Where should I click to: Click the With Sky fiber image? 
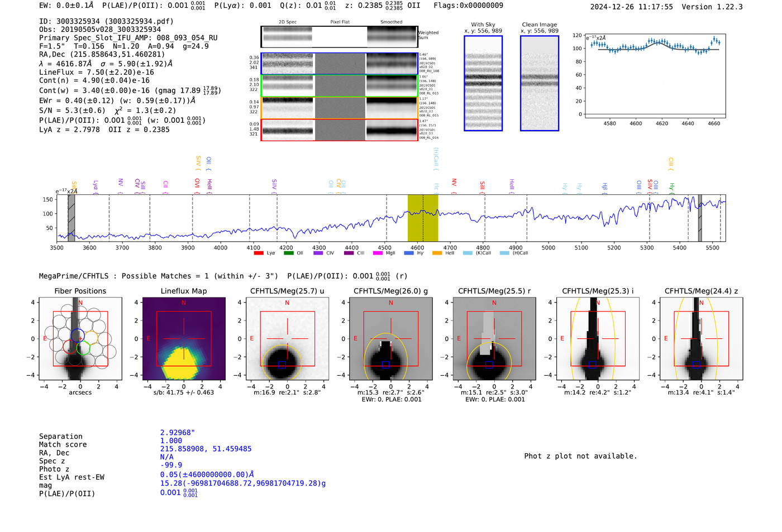point(483,83)
